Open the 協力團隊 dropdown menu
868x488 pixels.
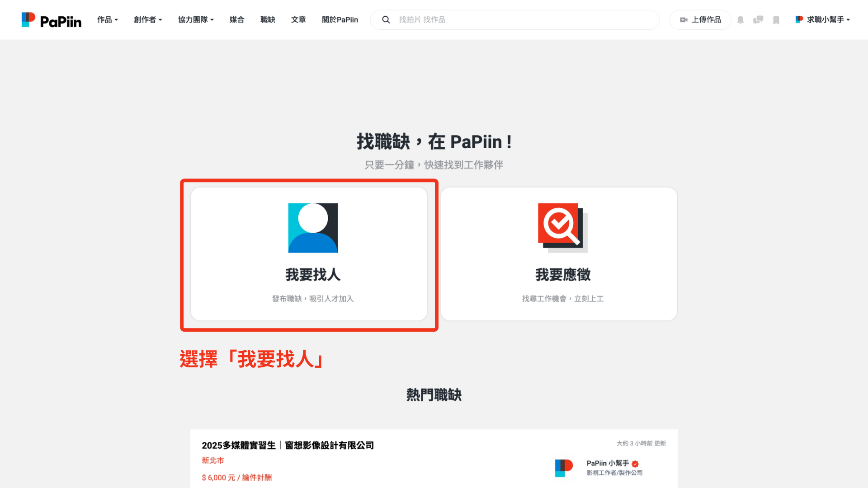(196, 20)
